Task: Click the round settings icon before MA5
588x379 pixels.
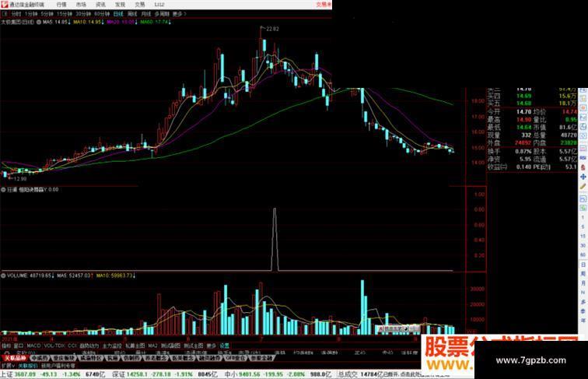Action: (39, 22)
